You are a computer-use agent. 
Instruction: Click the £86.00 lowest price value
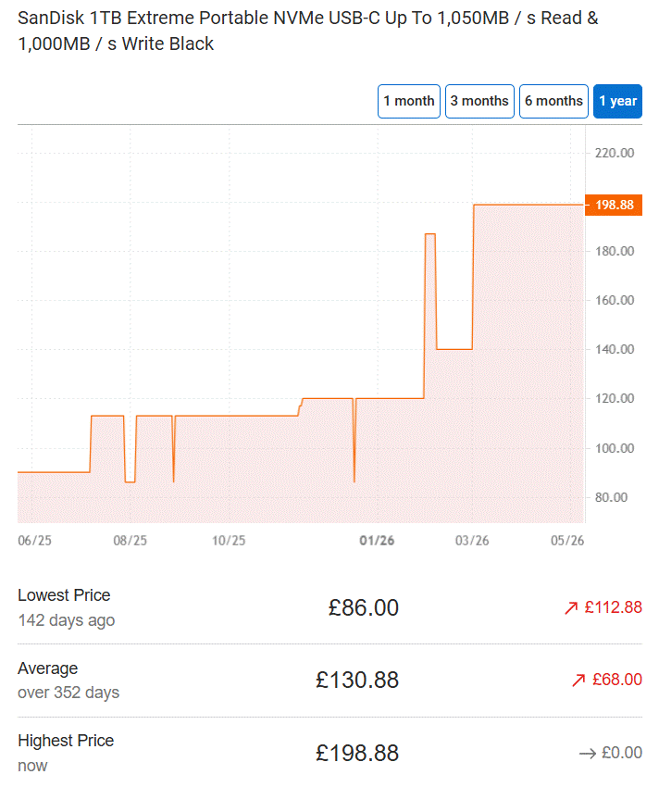coord(364,607)
